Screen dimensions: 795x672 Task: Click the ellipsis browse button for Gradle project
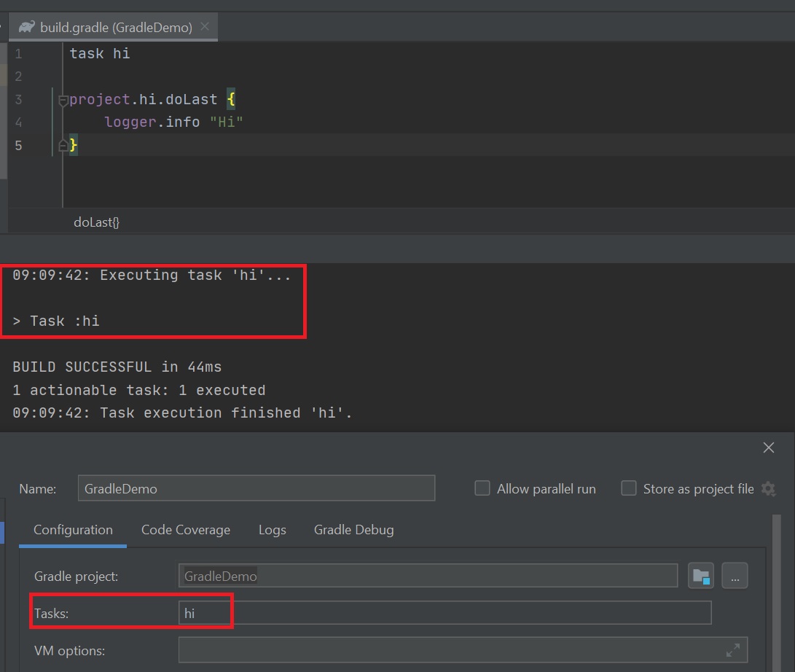[x=735, y=576]
